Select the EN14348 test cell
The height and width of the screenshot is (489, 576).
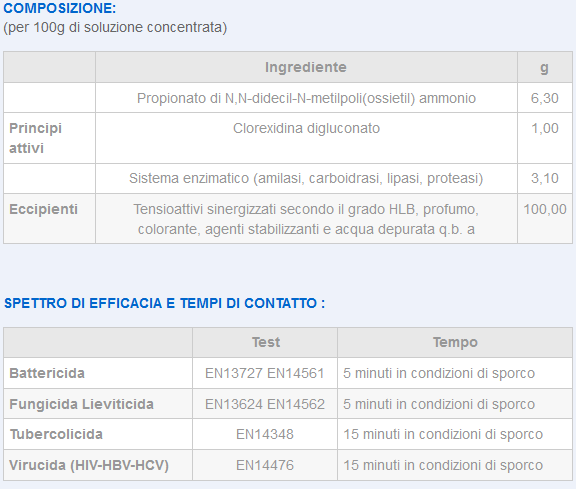265,434
